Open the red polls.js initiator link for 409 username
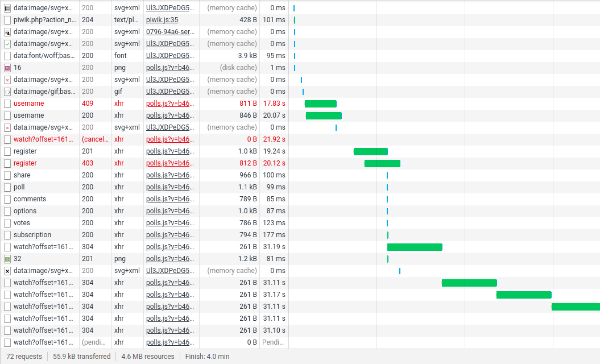600x364 pixels. click(x=170, y=104)
